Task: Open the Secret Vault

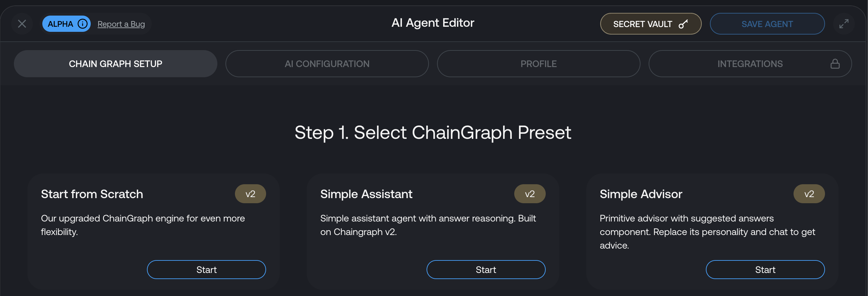Action: coord(650,24)
